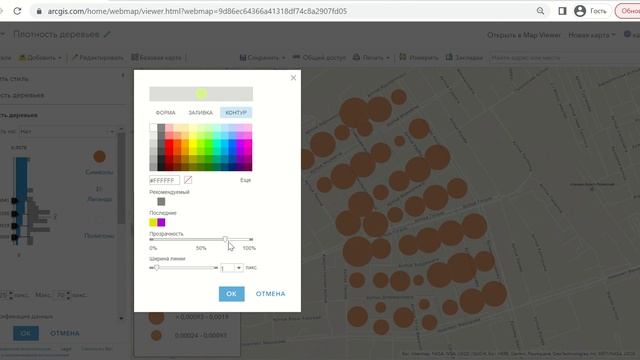Image resolution: width=640 pixels, height=360 pixels.
Task: Select white in the color palette
Action: pyautogui.click(x=153, y=127)
